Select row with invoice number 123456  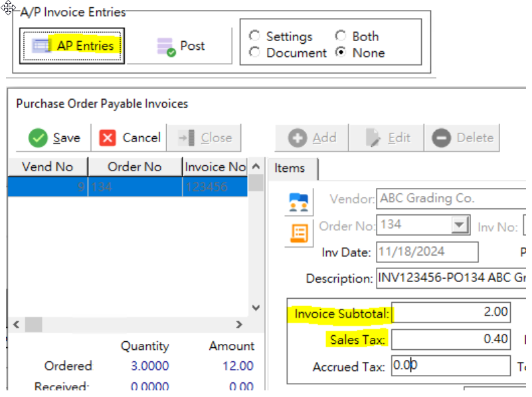click(x=128, y=187)
